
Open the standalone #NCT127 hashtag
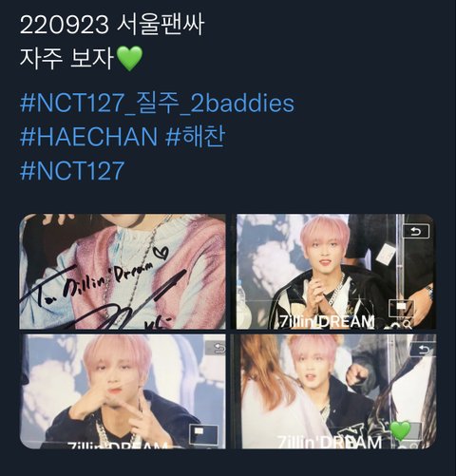pos(72,170)
